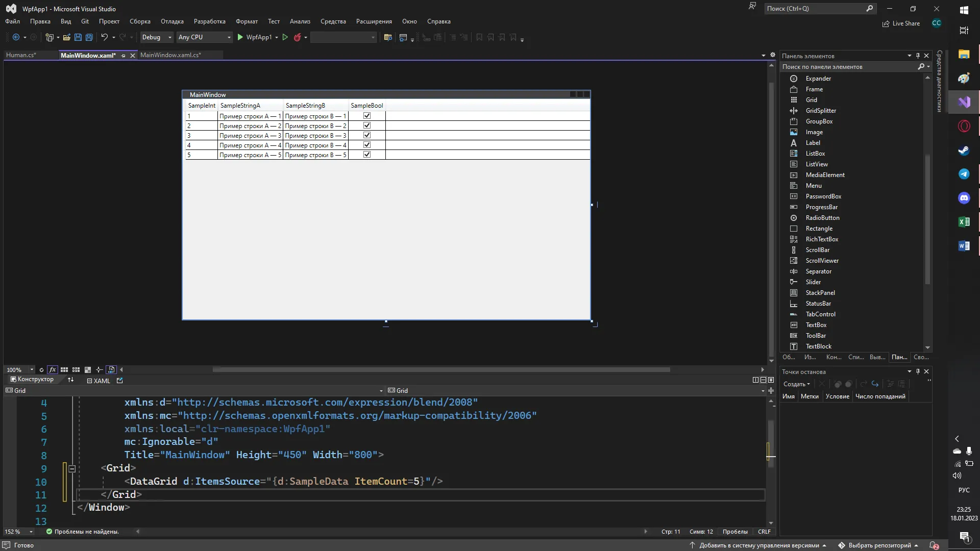The image size is (980, 551).
Task: Toggle SampleBool checkbox in row 4
Action: point(367,145)
